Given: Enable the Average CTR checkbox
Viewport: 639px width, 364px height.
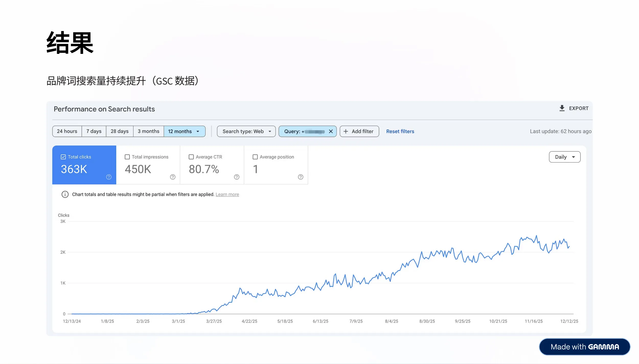Looking at the screenshot, I should (191, 157).
